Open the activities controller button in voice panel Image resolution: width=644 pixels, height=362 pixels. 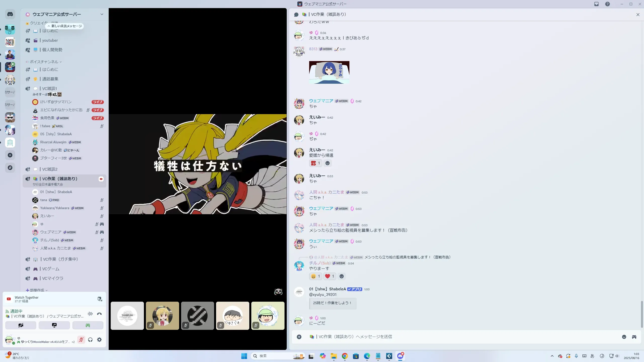click(x=88, y=325)
